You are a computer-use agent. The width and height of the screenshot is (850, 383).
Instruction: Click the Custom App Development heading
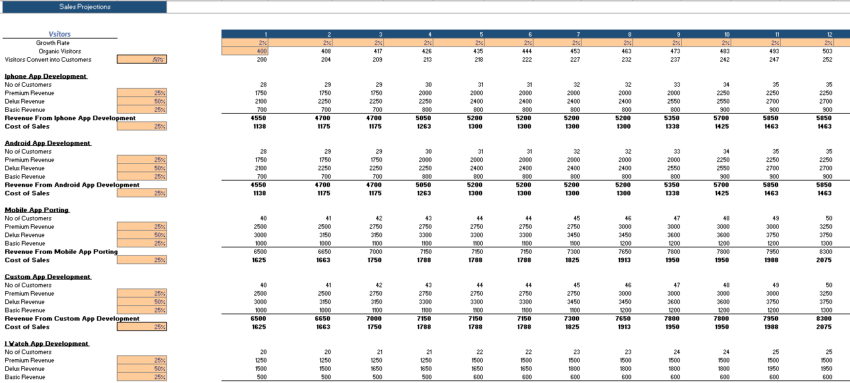click(47, 277)
